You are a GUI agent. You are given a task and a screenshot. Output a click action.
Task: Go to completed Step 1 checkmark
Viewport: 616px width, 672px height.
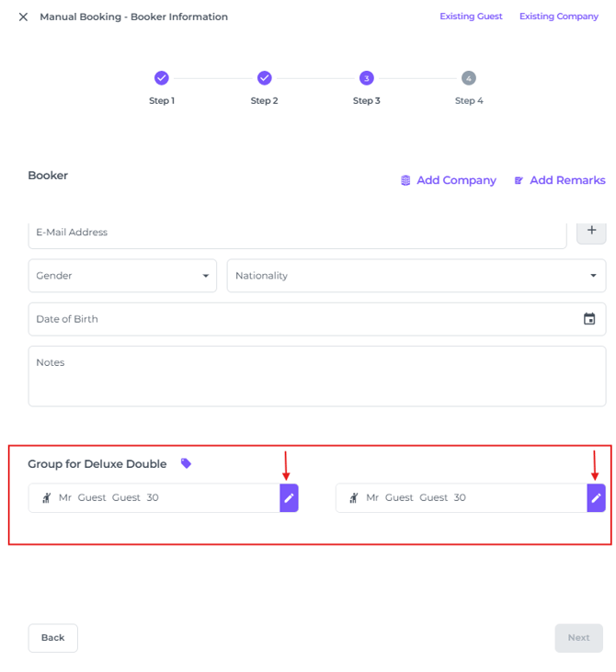[162, 78]
